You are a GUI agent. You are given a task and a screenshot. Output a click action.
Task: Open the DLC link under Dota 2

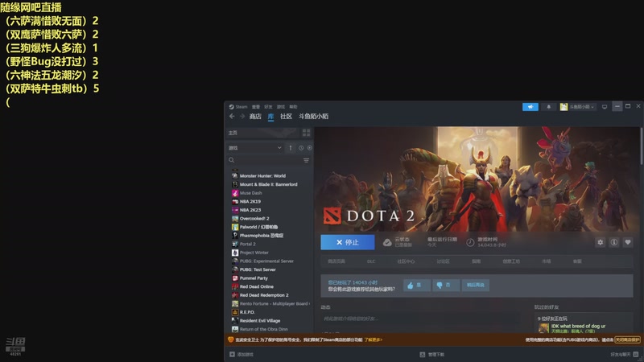coord(371,261)
